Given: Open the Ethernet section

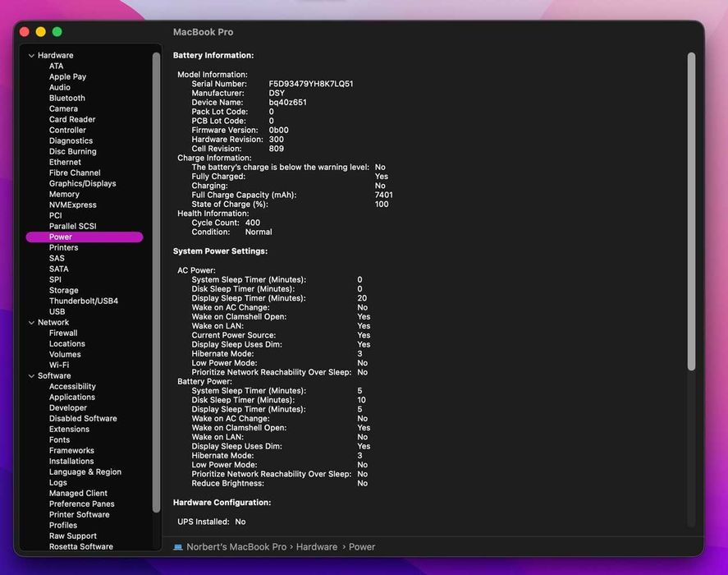Looking at the screenshot, I should 65,162.
